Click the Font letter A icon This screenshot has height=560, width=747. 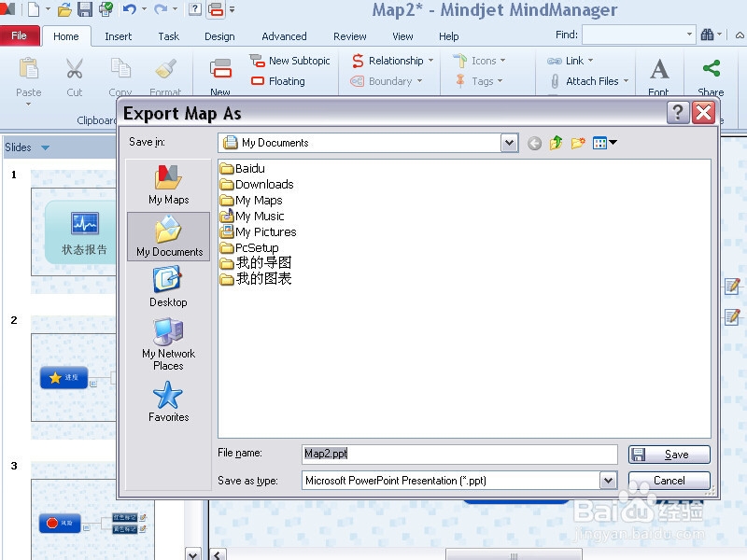(x=659, y=69)
